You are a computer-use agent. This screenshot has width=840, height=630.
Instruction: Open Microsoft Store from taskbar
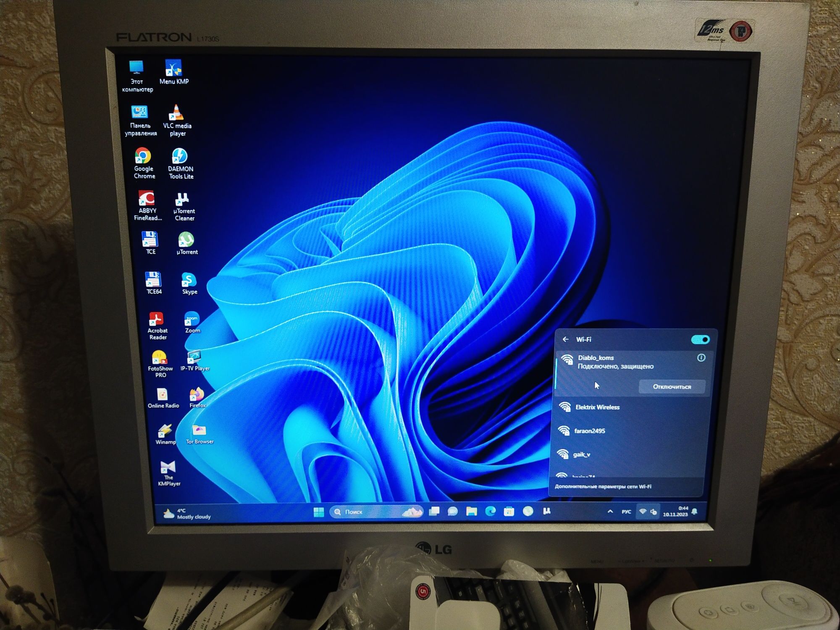pos(509,511)
